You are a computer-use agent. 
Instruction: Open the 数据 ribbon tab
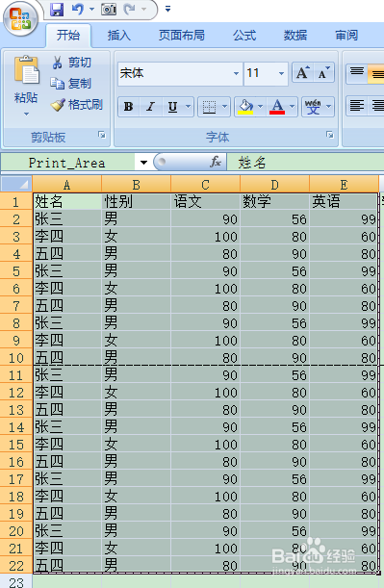pos(295,36)
